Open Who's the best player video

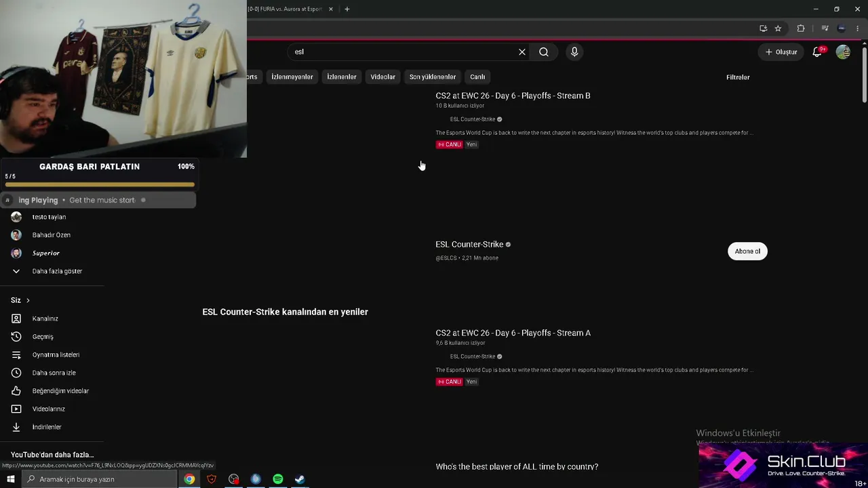click(x=517, y=466)
